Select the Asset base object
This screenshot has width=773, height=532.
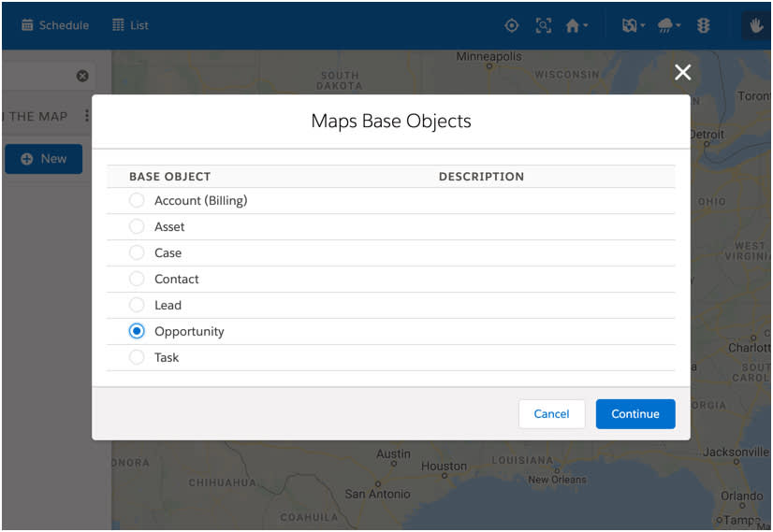tap(137, 226)
